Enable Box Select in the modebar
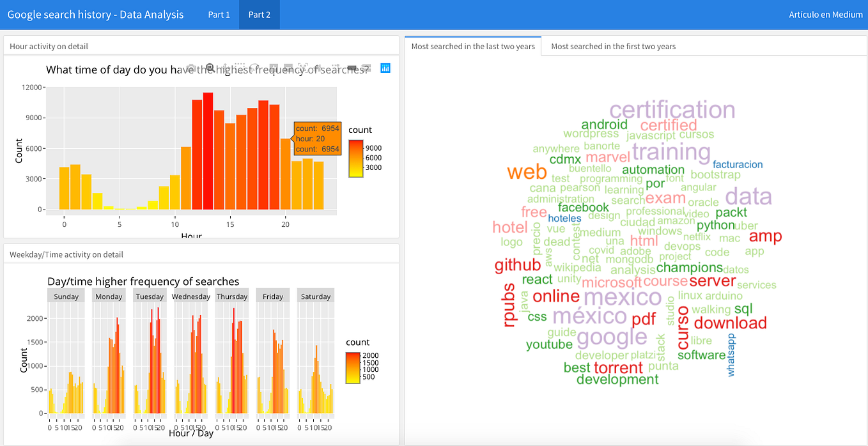868x446 pixels. (239, 67)
